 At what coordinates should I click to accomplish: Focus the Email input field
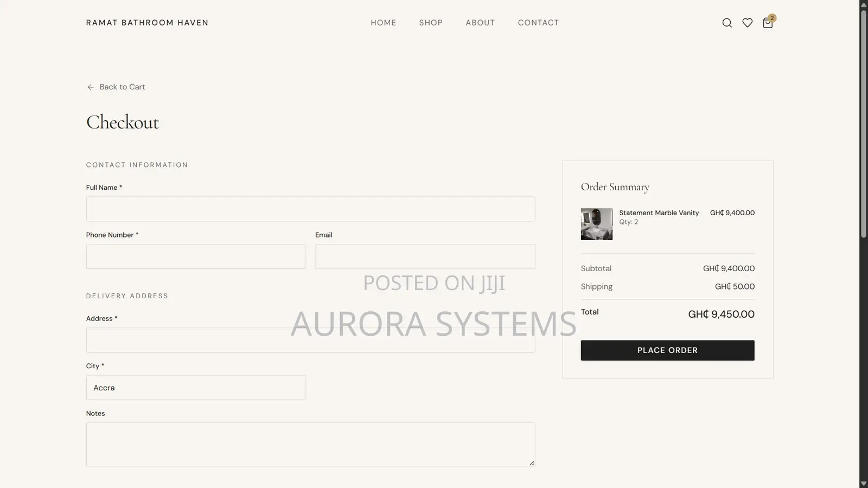[425, 256]
